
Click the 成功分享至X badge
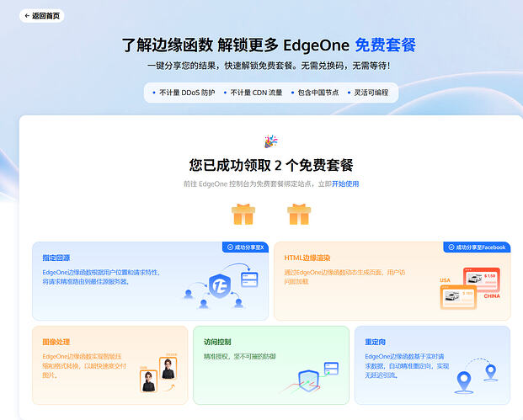tap(245, 247)
